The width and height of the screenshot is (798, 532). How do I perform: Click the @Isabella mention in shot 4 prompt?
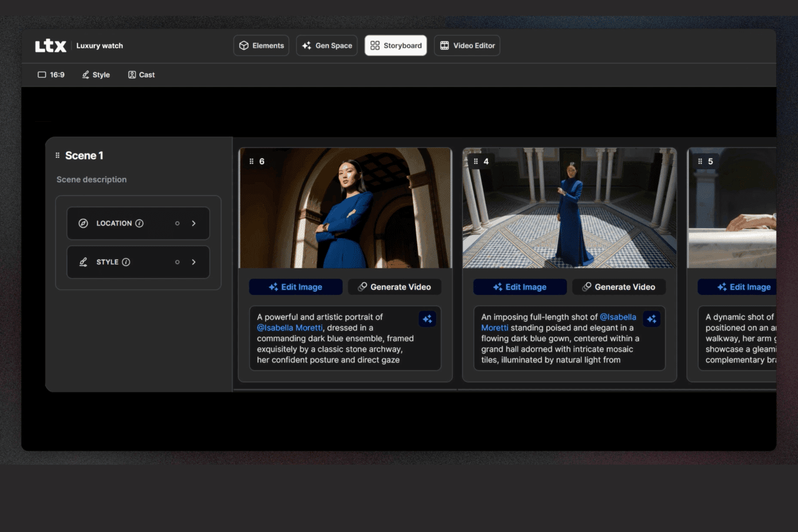(x=618, y=317)
